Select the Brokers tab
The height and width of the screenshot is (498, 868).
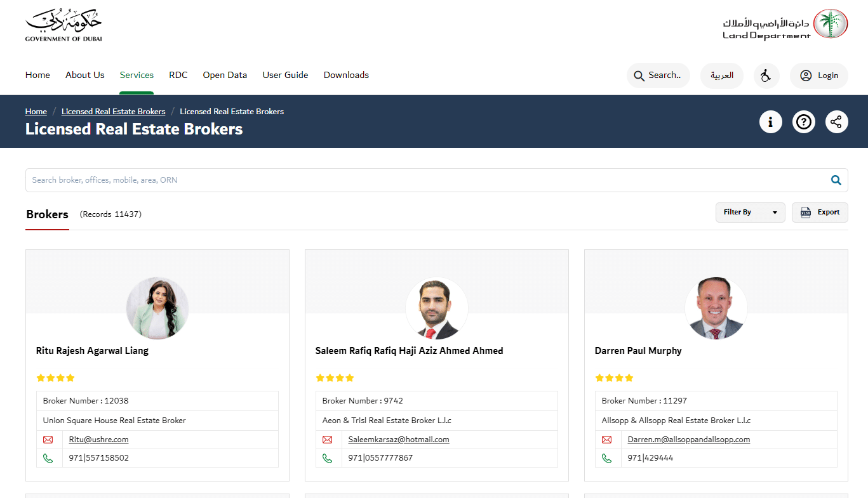[47, 214]
